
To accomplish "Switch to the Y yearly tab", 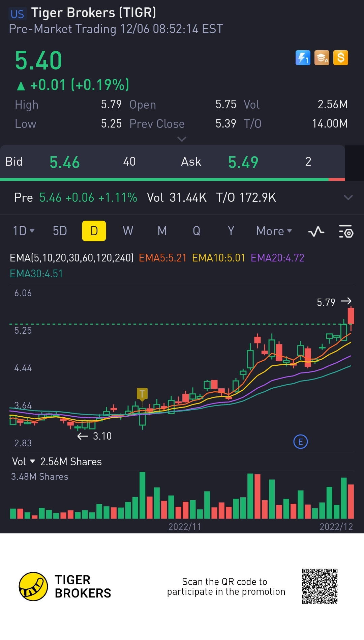I will pos(231,231).
